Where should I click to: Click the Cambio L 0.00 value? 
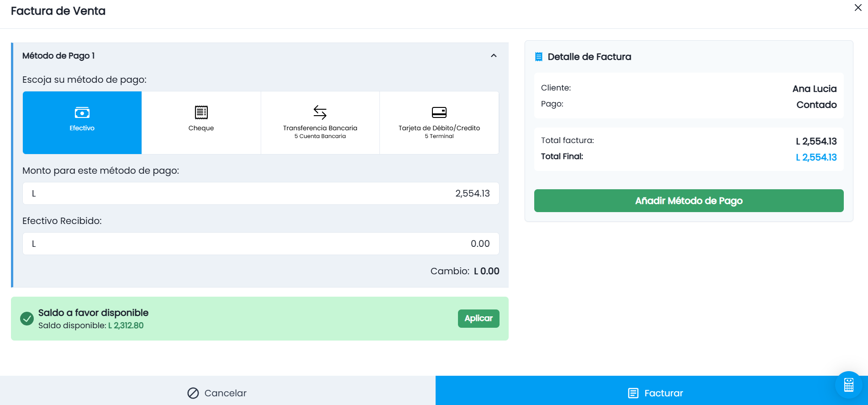[487, 271]
